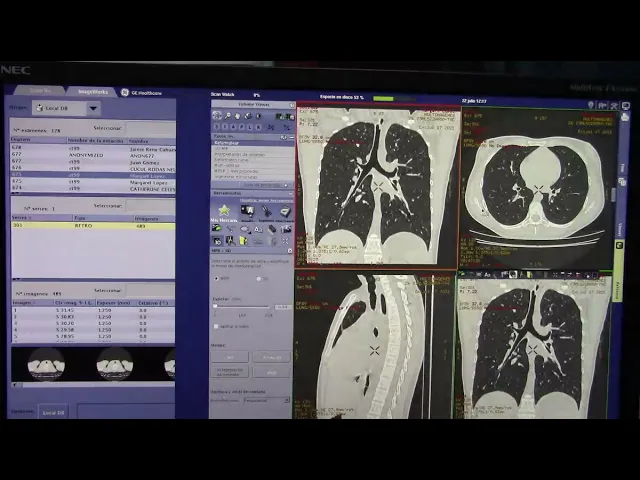Select the eraser tool
This screenshot has width=640, height=480.
pos(272,229)
